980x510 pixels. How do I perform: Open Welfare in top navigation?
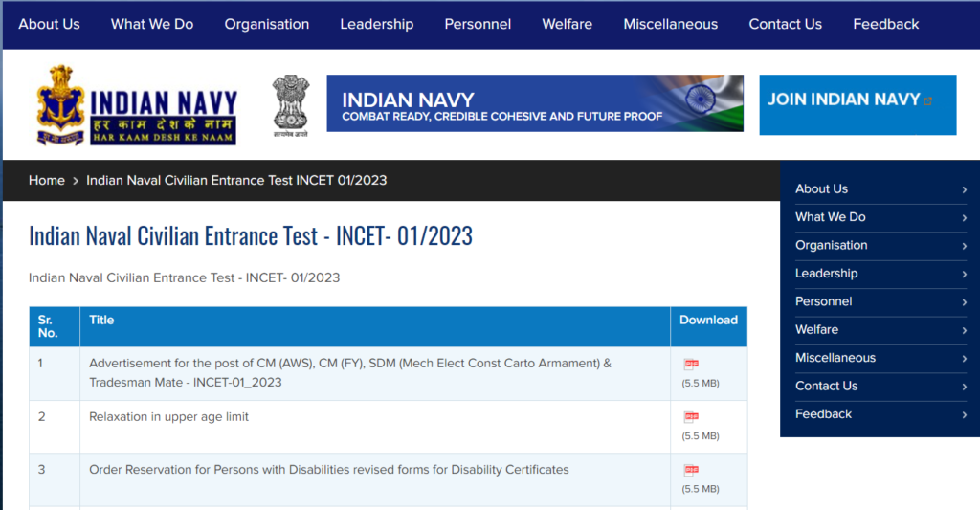[567, 24]
